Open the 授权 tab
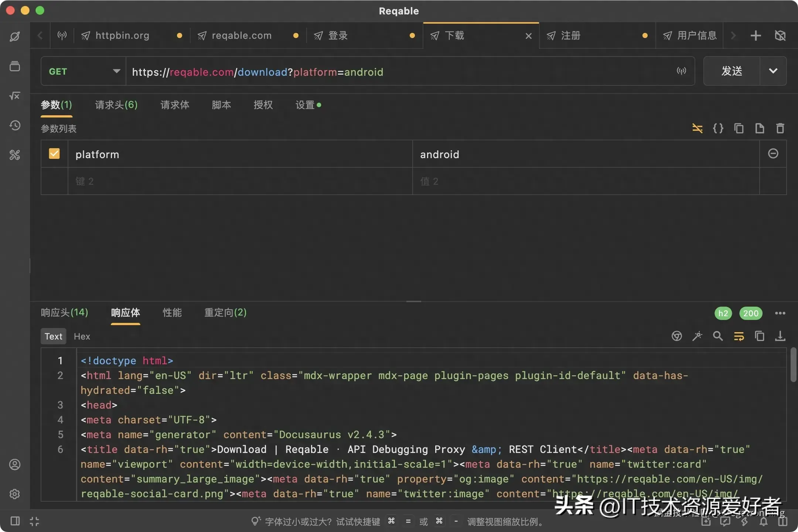Image resolution: width=798 pixels, height=532 pixels. (263, 105)
